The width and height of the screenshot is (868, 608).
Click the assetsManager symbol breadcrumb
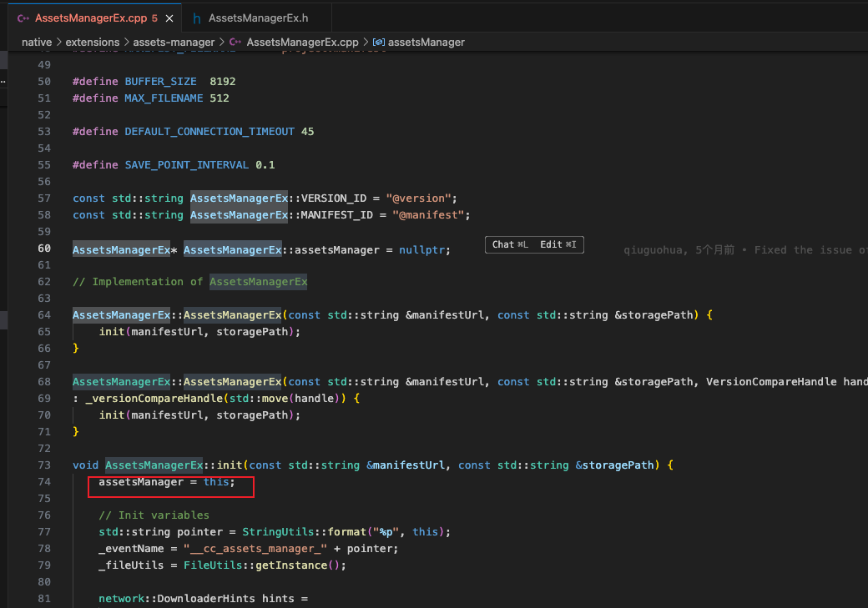coord(426,42)
